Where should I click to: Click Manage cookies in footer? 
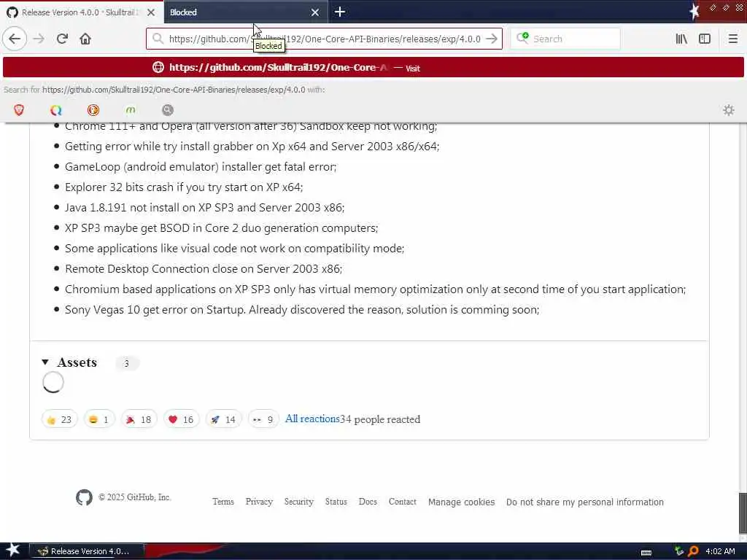point(461,502)
